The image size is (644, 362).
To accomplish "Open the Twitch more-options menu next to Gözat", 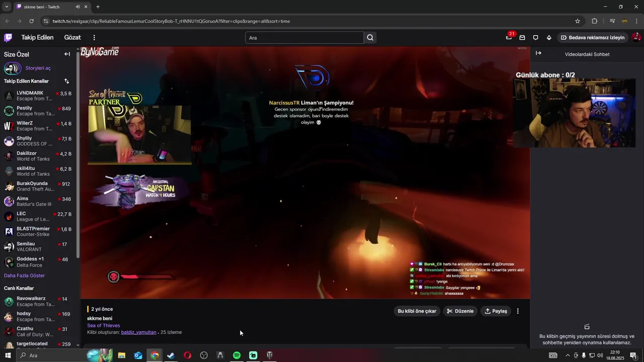I will 94,38.
